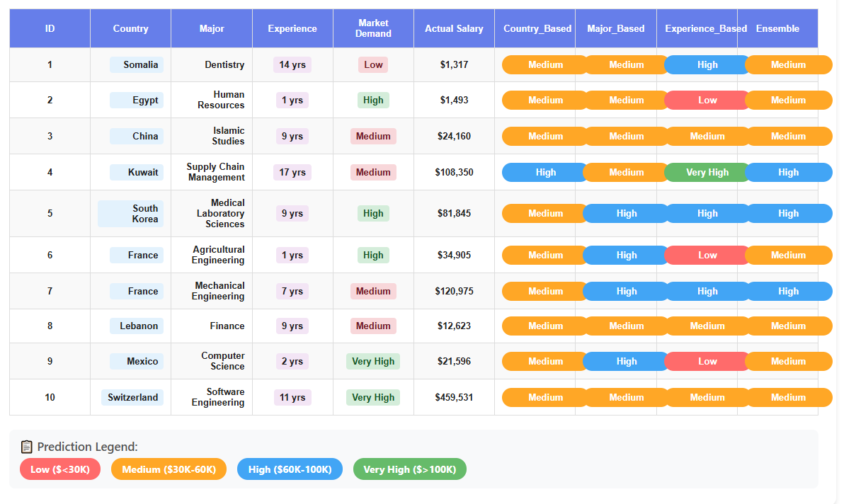The image size is (856, 504).
Task: Click the green Very High prediction in Kuwait's row
Action: 707,172
